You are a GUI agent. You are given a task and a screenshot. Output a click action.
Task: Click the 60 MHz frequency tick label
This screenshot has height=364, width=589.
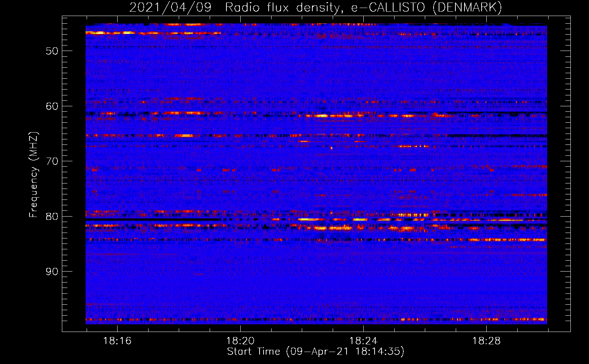52,106
